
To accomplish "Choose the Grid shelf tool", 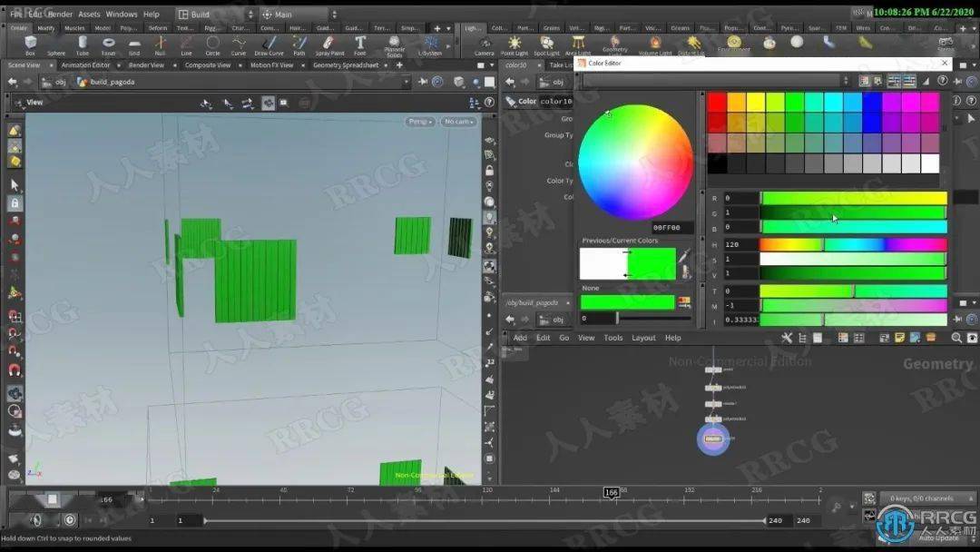I will 134,45.
